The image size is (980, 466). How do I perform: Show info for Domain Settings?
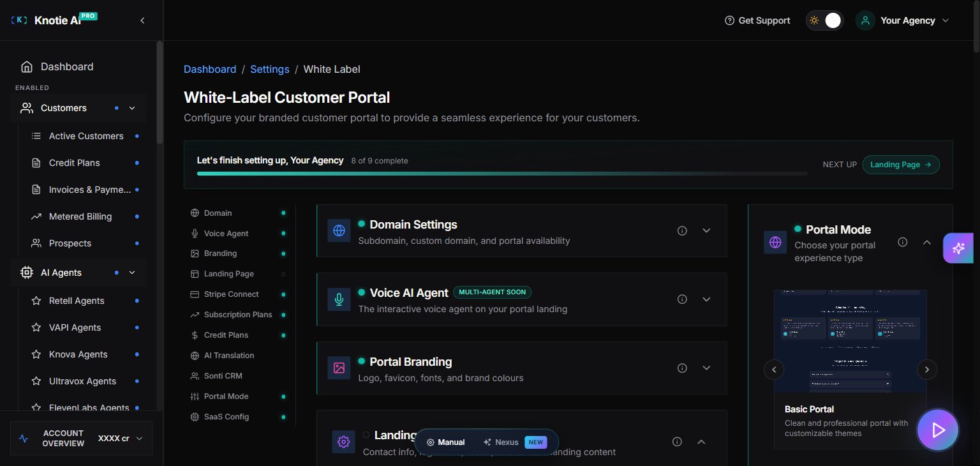[682, 230]
